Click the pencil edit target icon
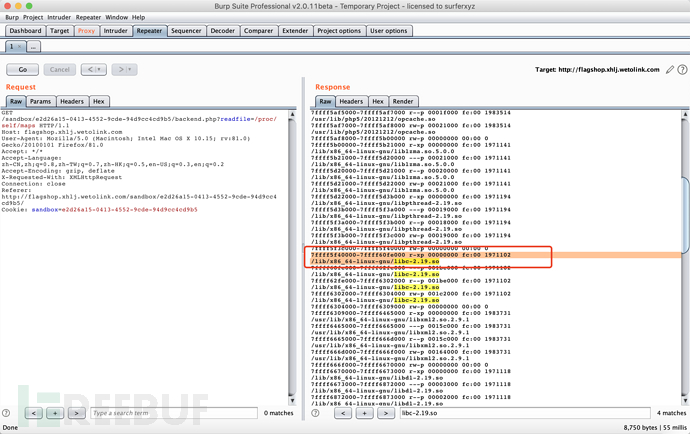This screenshot has height=434, width=690. [x=670, y=70]
